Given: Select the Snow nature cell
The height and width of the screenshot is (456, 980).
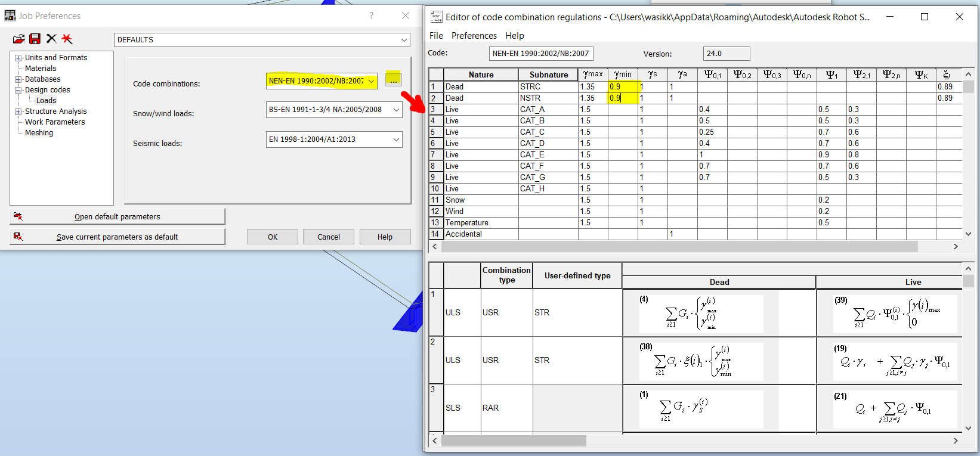Looking at the screenshot, I should pos(481,200).
